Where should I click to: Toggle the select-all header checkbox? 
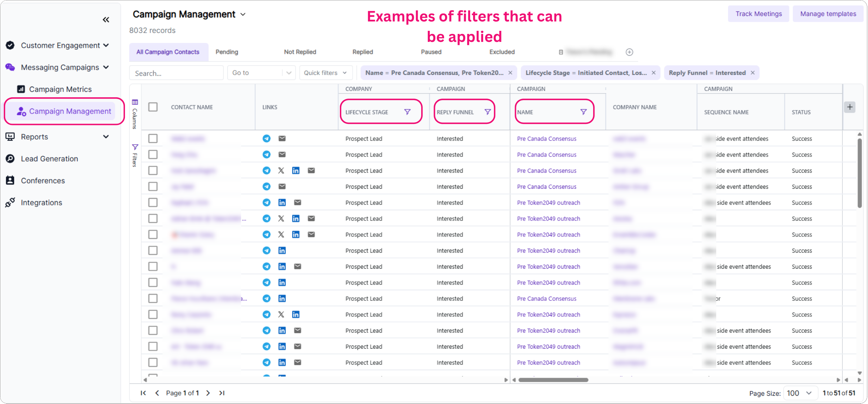point(153,107)
